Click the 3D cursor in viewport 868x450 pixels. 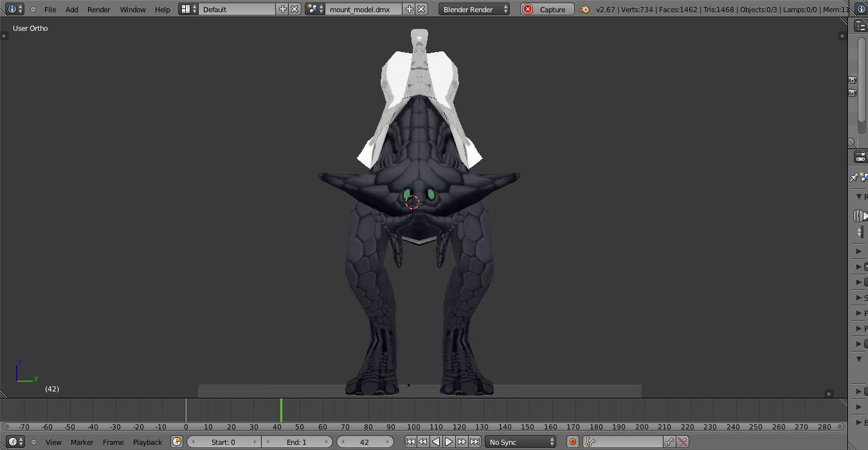coord(413,203)
